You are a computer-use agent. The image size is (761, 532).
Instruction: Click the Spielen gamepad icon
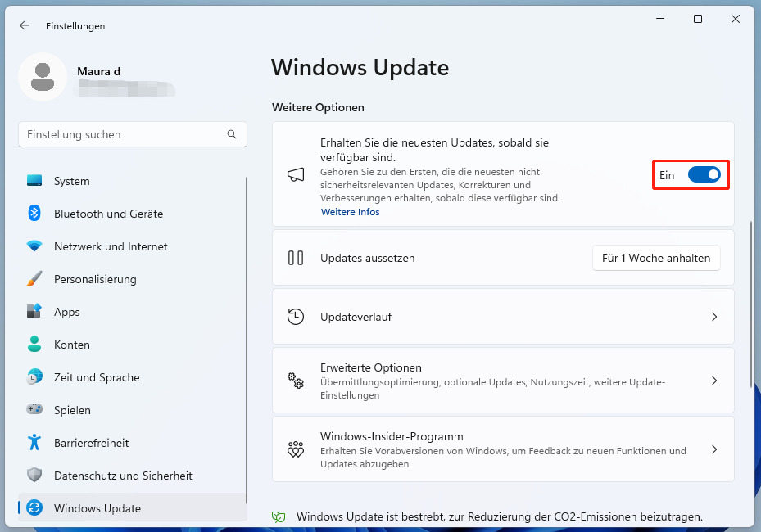(34, 410)
